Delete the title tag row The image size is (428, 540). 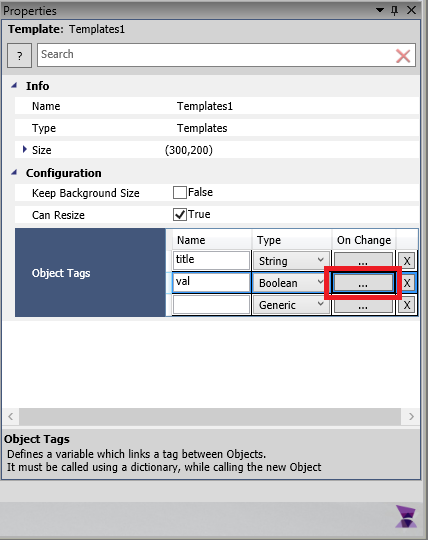(407, 261)
